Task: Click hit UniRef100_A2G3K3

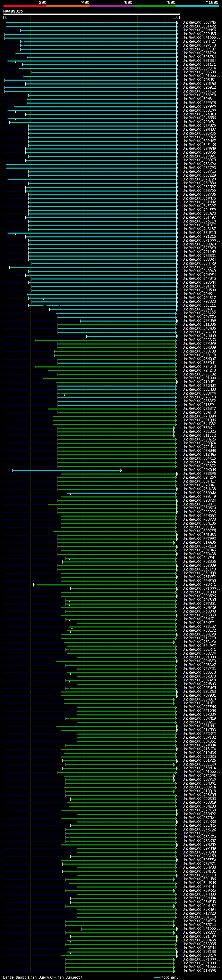Action: pyautogui.click(x=199, y=340)
